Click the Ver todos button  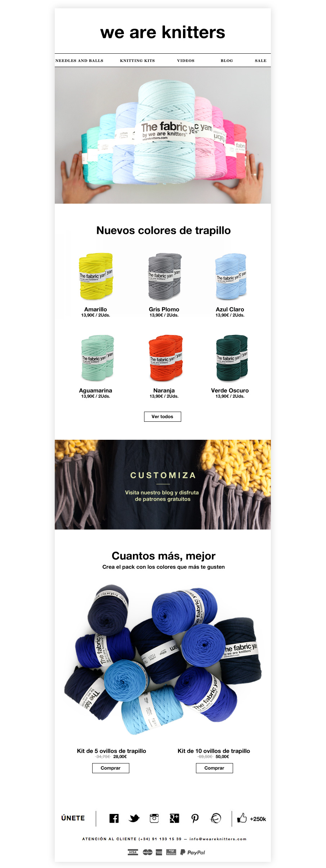(162, 416)
